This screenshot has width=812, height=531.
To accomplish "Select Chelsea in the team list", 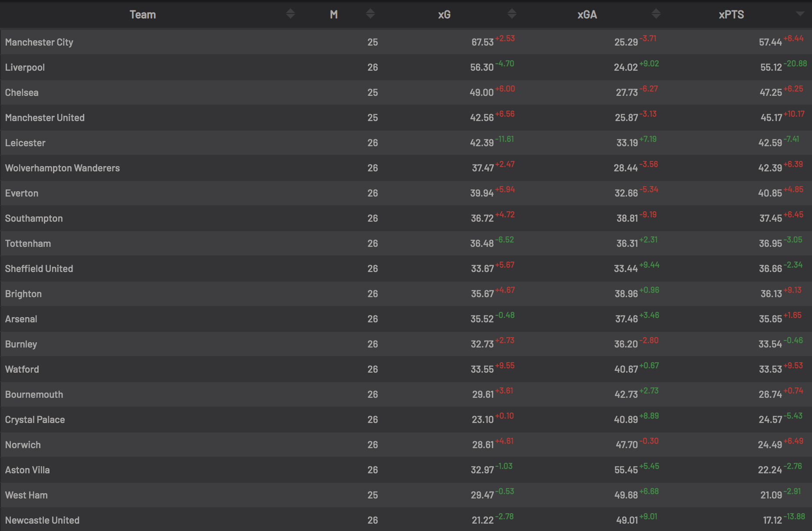I will [x=22, y=92].
